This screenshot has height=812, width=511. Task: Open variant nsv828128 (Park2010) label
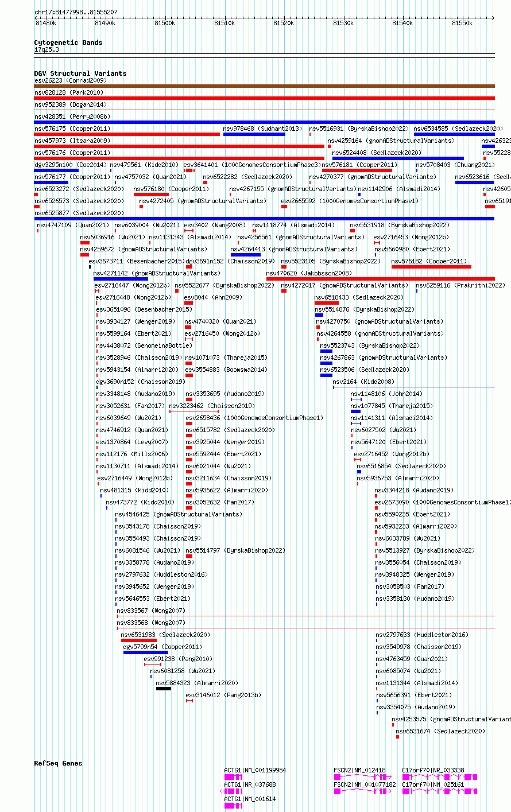point(69,92)
